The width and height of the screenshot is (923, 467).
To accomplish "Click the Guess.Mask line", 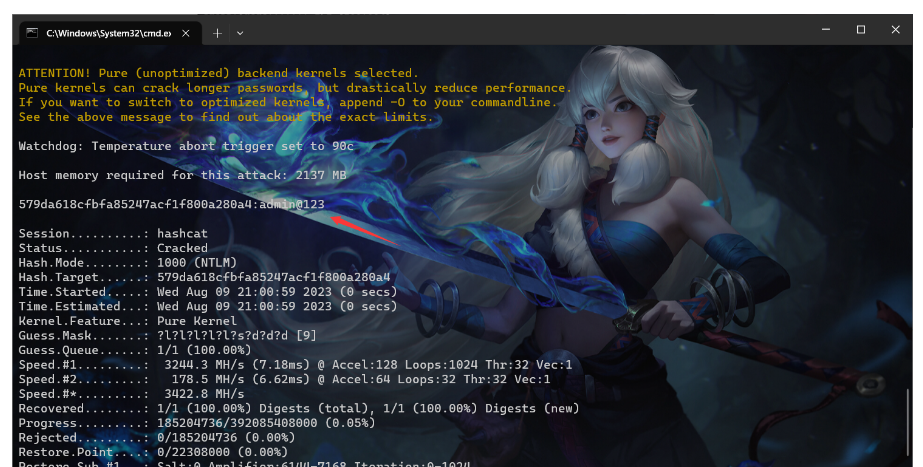I will click(168, 336).
